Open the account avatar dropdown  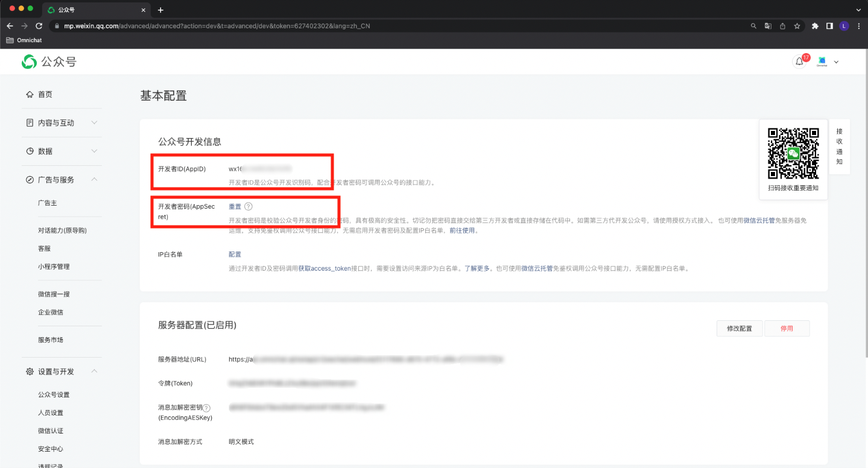pyautogui.click(x=828, y=62)
